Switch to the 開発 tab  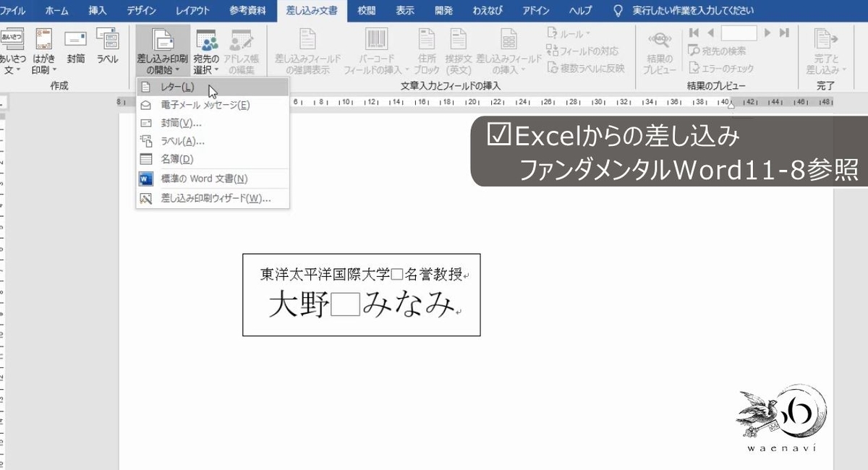444,11
